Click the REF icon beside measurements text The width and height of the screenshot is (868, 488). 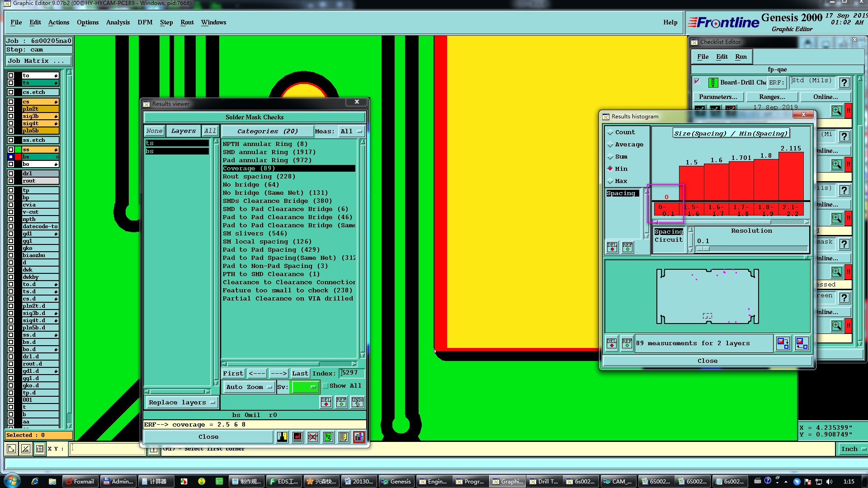coord(627,343)
